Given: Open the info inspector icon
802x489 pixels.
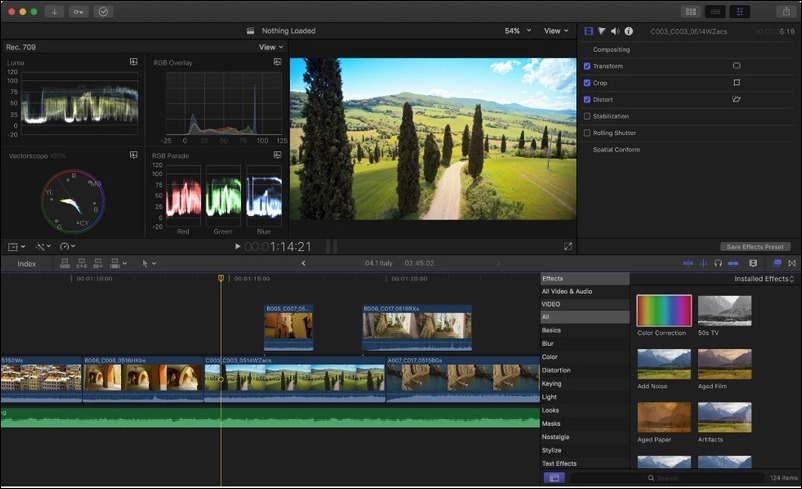Looking at the screenshot, I should coord(629,31).
